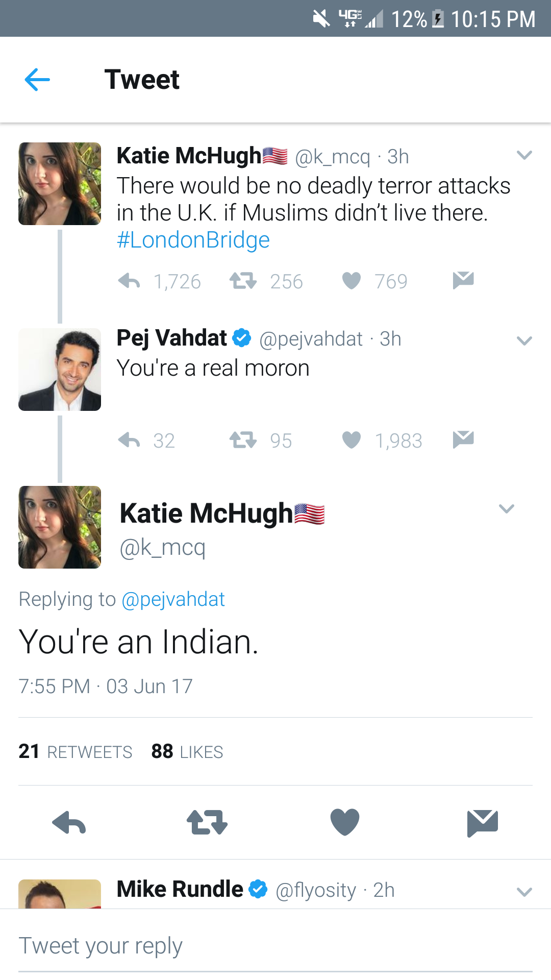View the 21 Retweets list
Viewport: 551px width, 980px height.
(76, 752)
